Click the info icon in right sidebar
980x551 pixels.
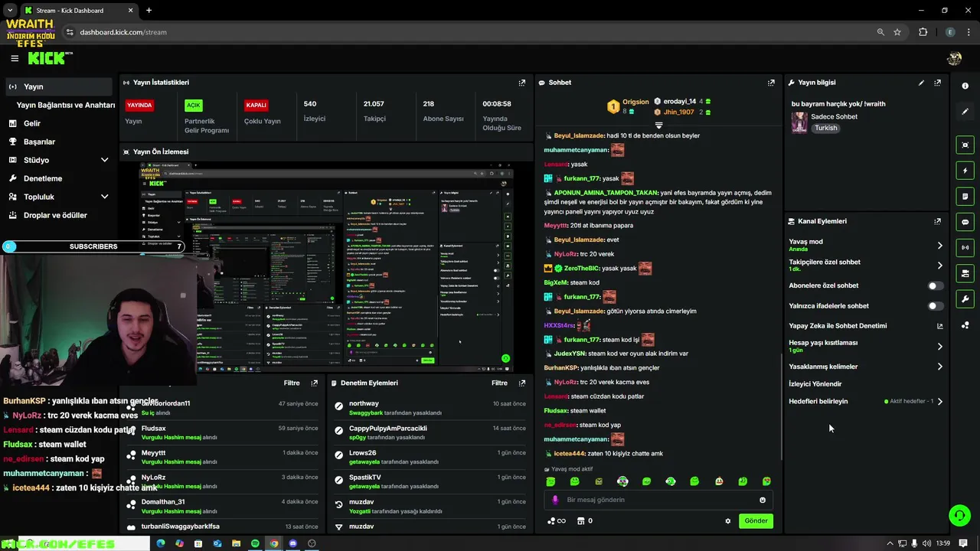coord(965,86)
